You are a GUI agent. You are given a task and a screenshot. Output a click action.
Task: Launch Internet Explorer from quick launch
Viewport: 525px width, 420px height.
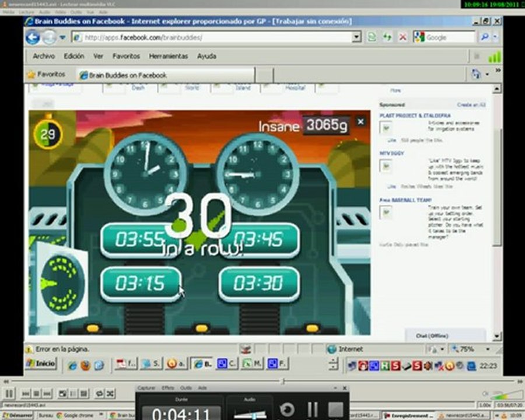click(72, 365)
